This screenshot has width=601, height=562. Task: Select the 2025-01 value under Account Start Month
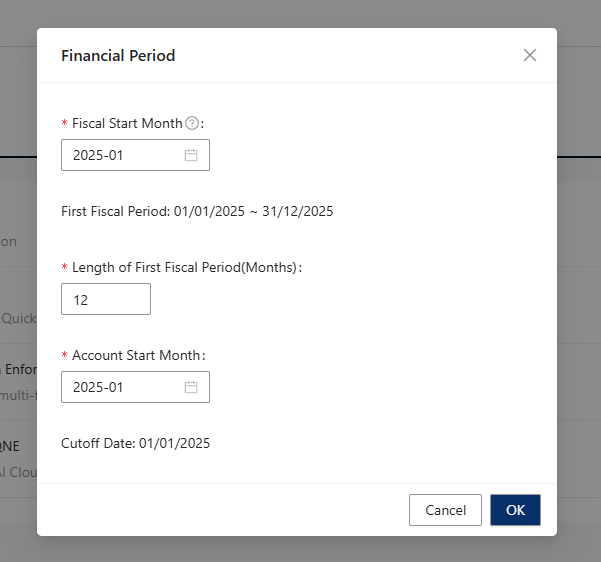coord(98,387)
